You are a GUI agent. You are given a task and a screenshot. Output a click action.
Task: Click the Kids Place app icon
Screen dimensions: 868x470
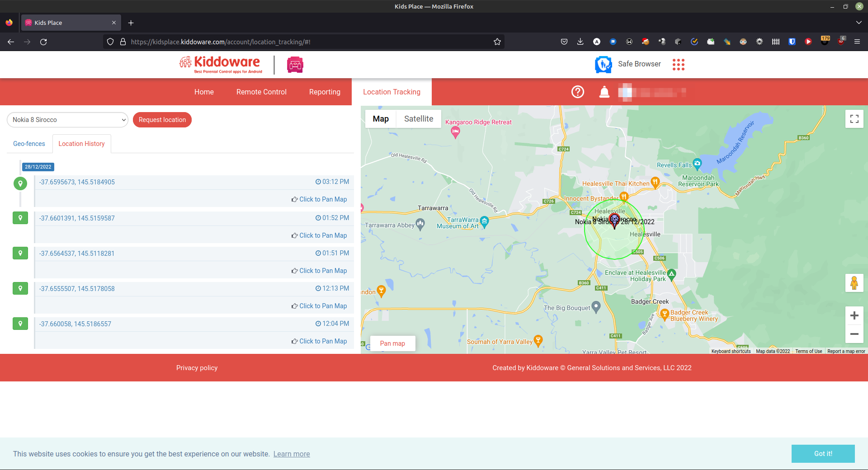click(295, 65)
